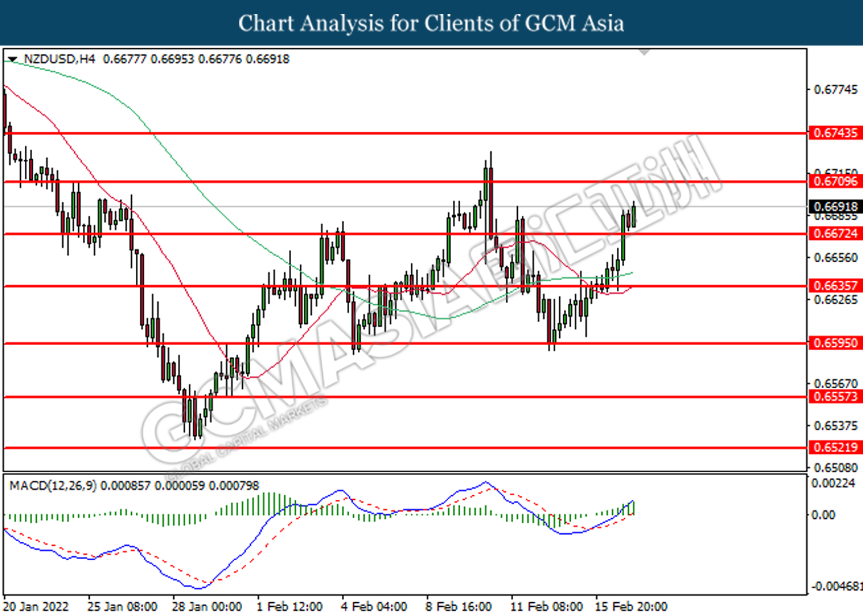Click the 0.66265 axis price value

tap(835, 300)
